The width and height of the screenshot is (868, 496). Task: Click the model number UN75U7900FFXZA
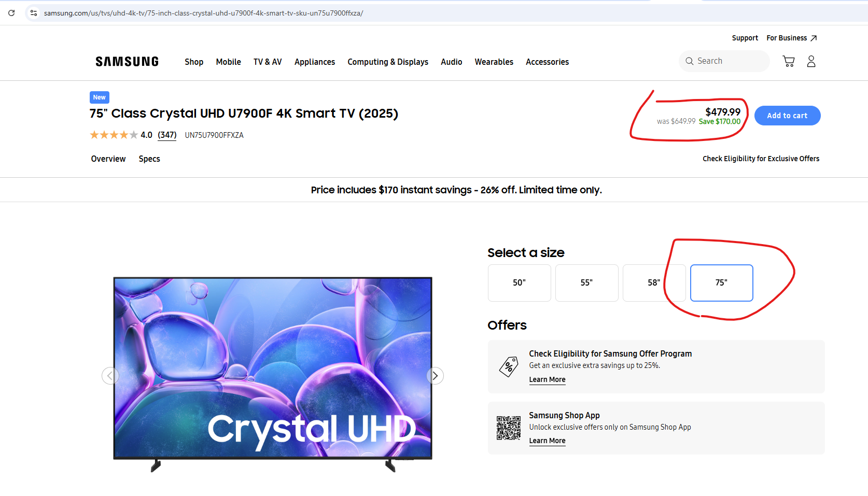tap(214, 135)
